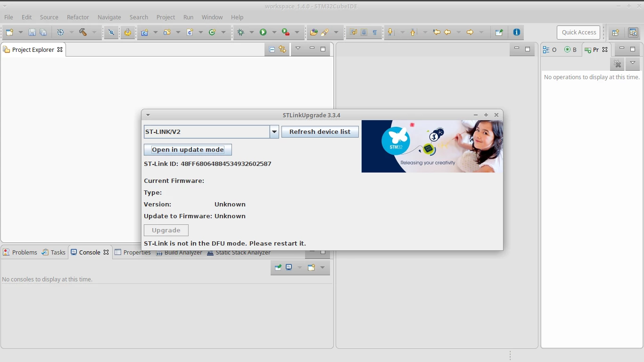This screenshot has width=644, height=362.
Task: Click the Quick Access search field
Action: (579, 33)
